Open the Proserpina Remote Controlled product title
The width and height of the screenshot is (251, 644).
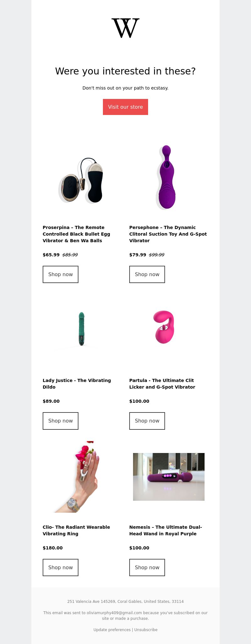[x=77, y=234]
